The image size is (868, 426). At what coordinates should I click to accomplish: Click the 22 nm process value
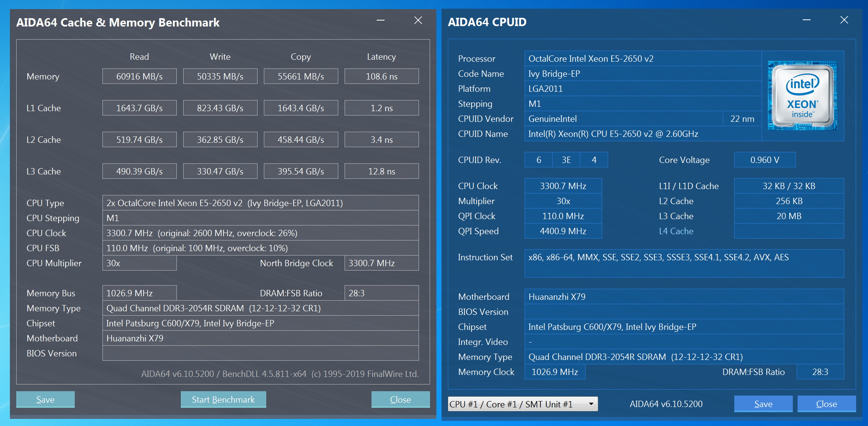pos(742,119)
